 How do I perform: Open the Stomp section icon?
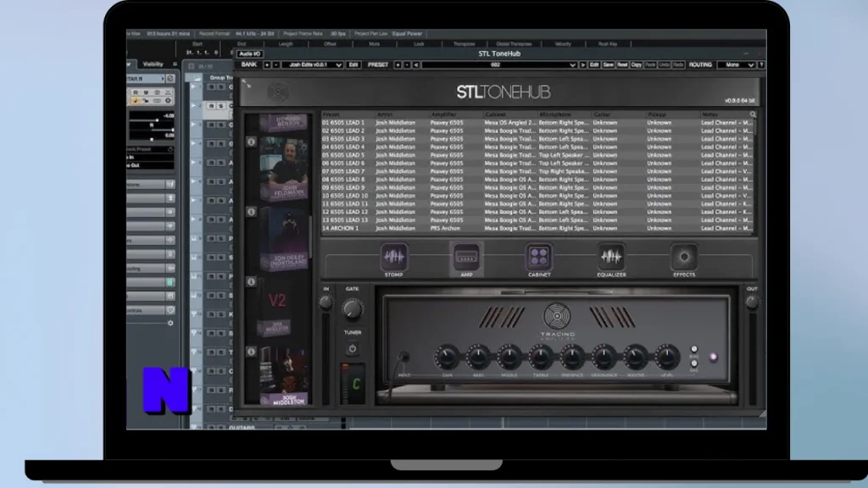pos(394,257)
